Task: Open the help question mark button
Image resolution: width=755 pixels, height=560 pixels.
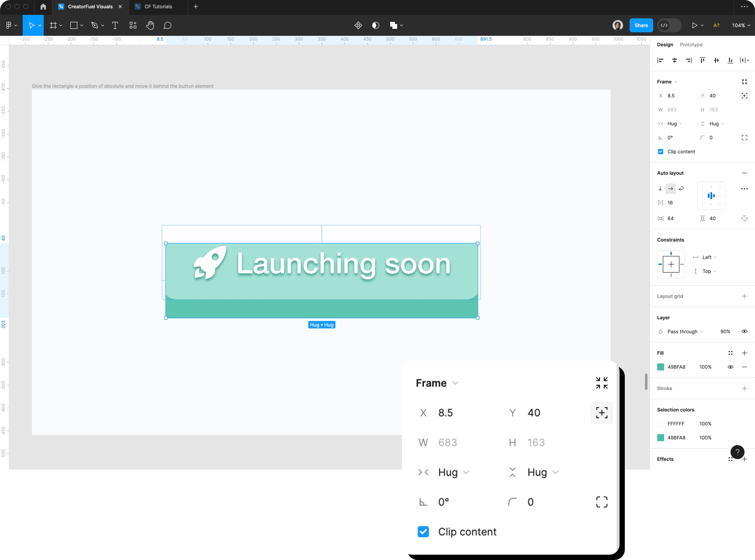Action: [x=738, y=452]
